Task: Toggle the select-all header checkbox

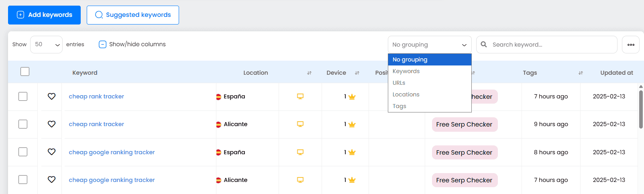Action: click(x=25, y=71)
